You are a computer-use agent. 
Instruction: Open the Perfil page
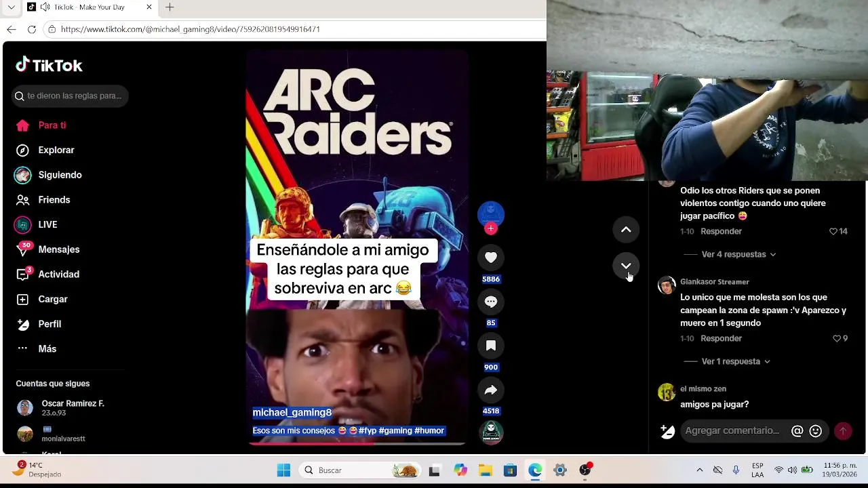(39, 324)
